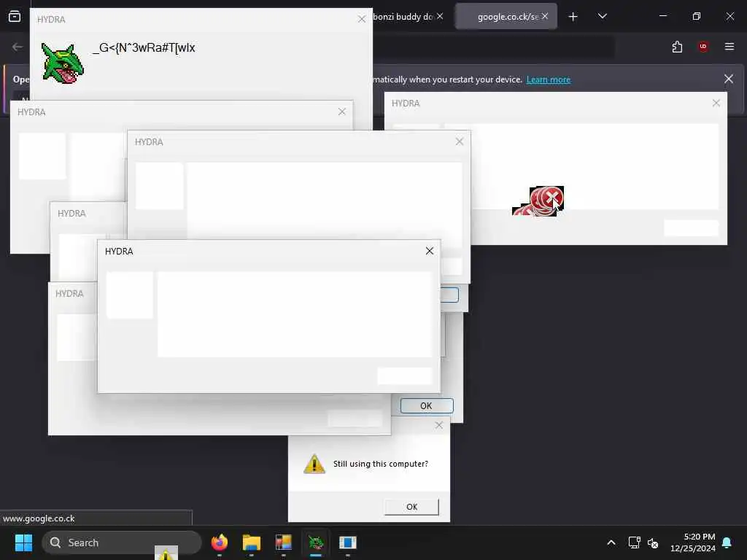Click the browser back arrow
Viewport: 747px width, 560px height.
pos(18,47)
